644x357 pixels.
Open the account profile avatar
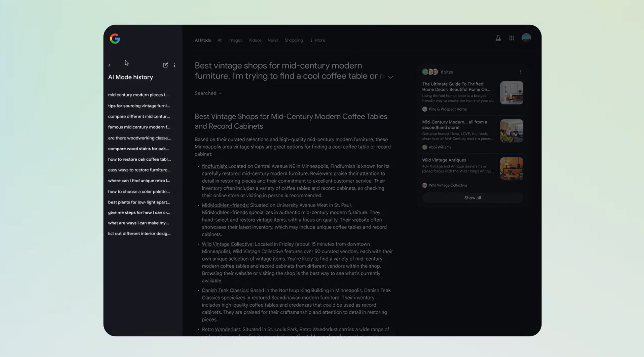pyautogui.click(x=526, y=38)
